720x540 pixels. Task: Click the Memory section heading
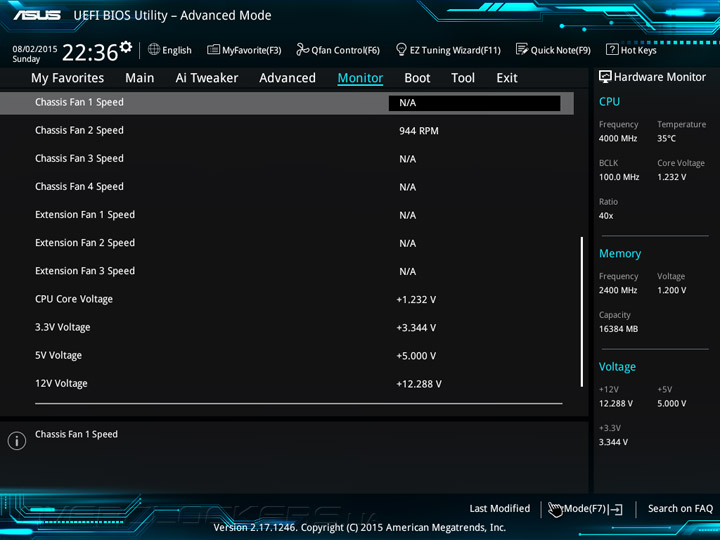click(x=620, y=254)
